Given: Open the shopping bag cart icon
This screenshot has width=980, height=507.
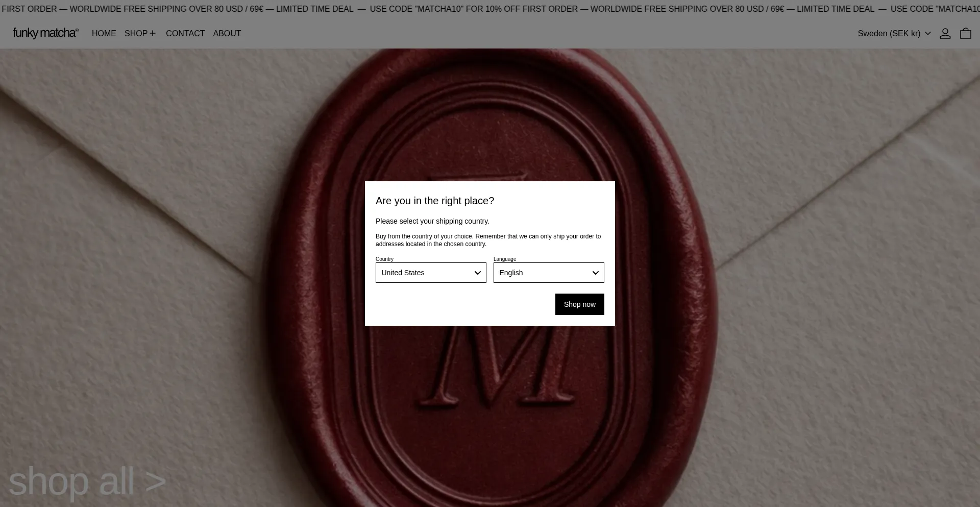Looking at the screenshot, I should [x=965, y=33].
